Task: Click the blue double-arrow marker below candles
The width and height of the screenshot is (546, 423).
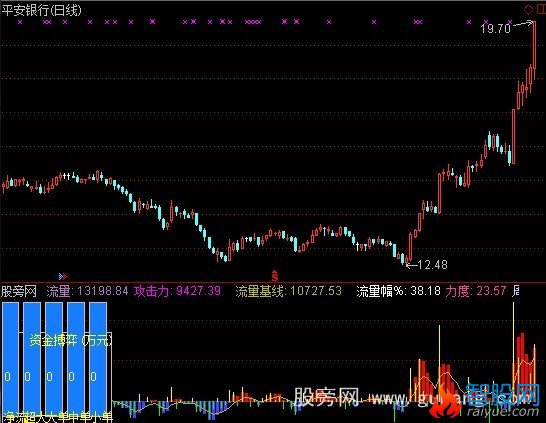Action: 63,276
